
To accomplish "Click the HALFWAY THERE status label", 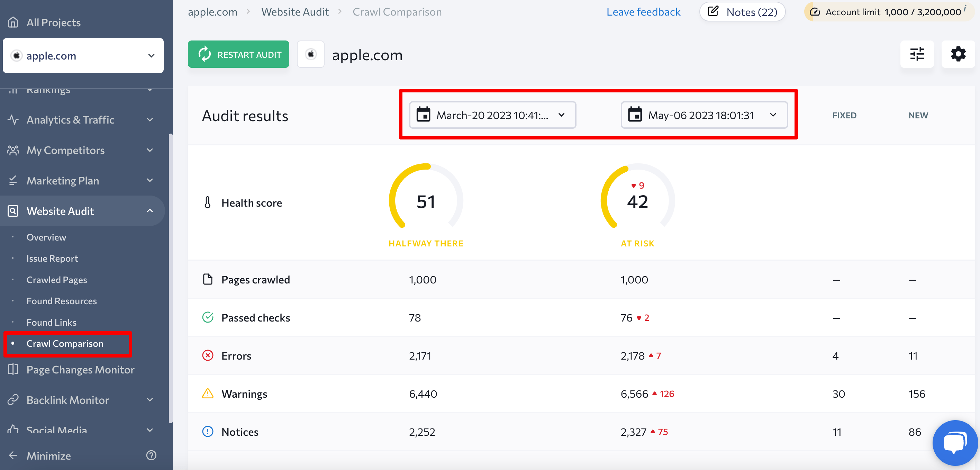I will click(x=426, y=243).
